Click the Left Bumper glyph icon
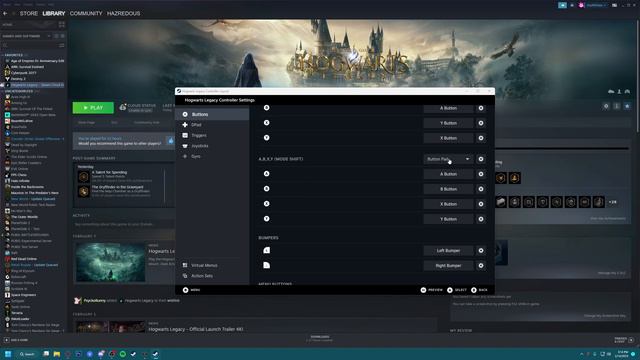 click(x=267, y=250)
